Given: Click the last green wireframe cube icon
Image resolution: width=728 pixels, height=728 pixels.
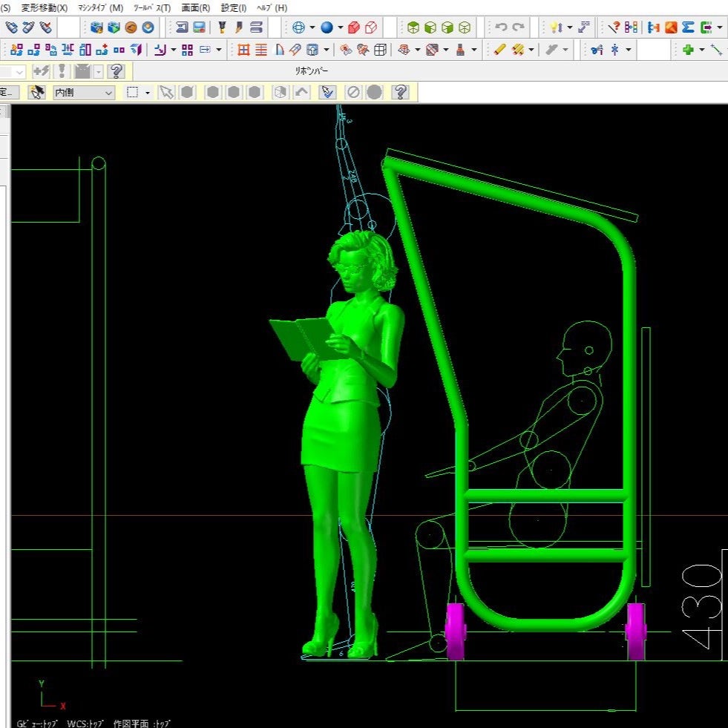Looking at the screenshot, I should (x=465, y=27).
